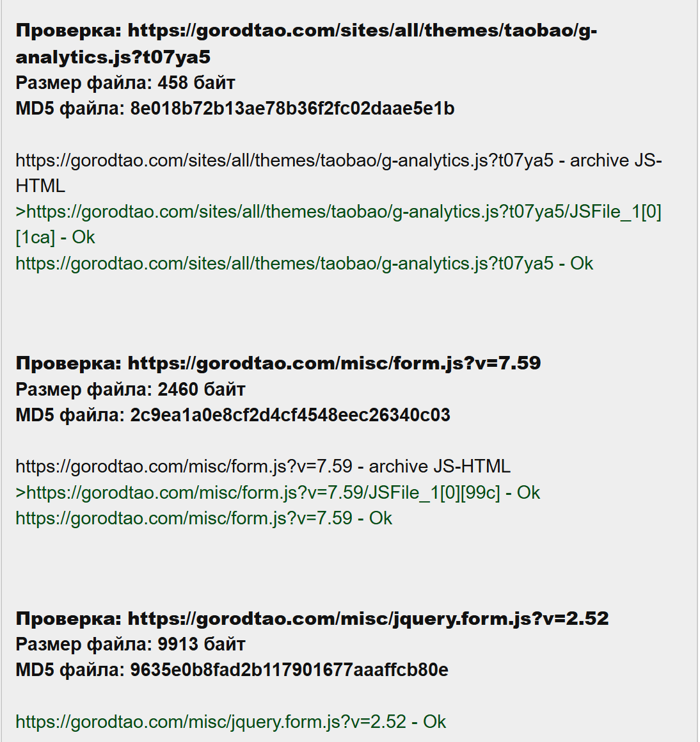Viewport: 700px width, 742px height.
Task: Click the MD5 hash 9635e0b8fad2b117901677aaaffcb80e
Action: (x=289, y=670)
